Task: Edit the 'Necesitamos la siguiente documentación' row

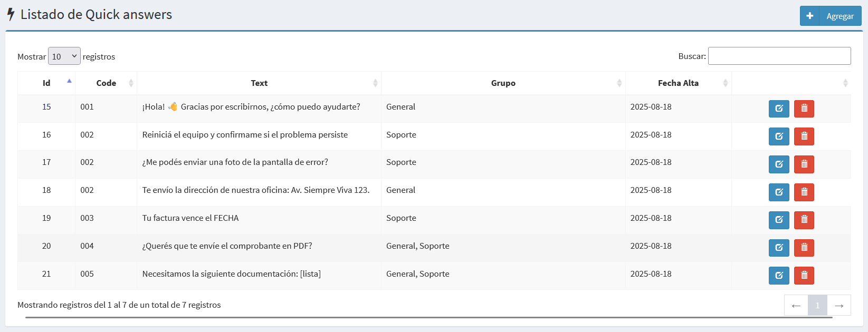Action: (x=779, y=276)
